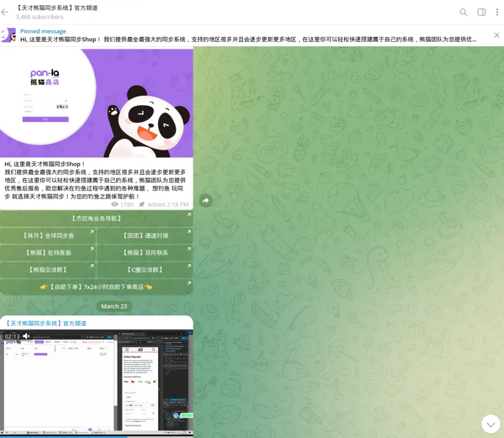
Task: Open the 【杰尼龟业务导航】 button
Action: pyautogui.click(x=96, y=219)
